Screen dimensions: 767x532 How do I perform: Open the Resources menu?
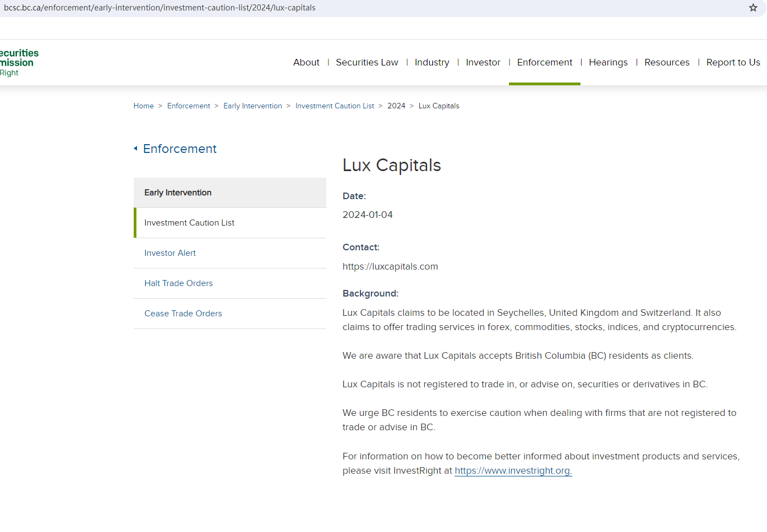coord(667,62)
